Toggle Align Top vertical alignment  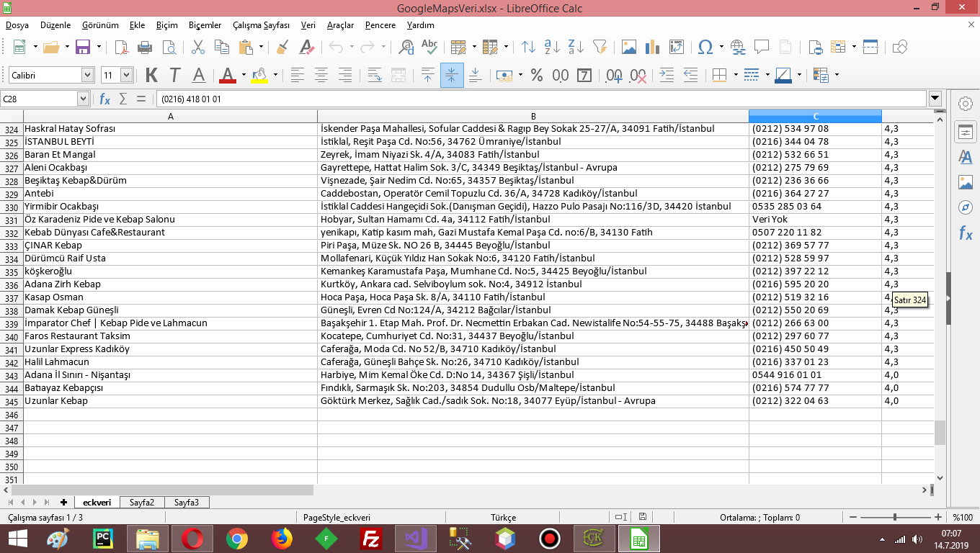(428, 75)
